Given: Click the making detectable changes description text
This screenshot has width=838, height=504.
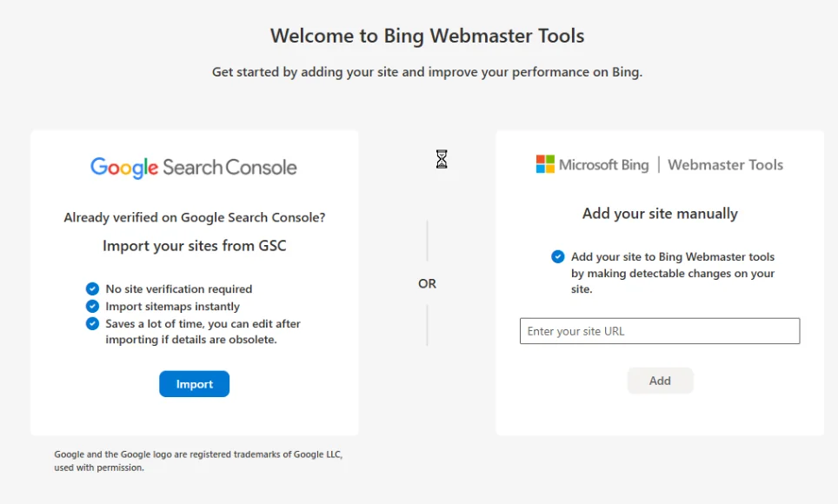Looking at the screenshot, I should [672, 273].
